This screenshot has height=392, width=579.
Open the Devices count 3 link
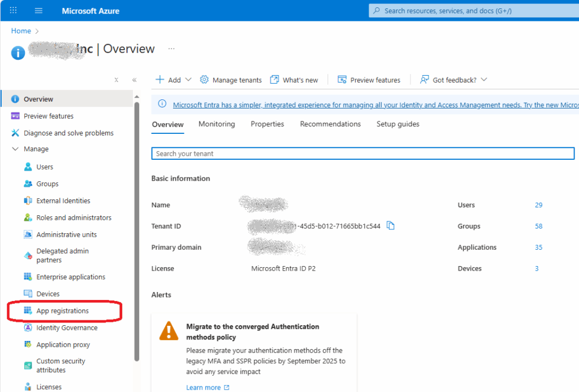(x=537, y=269)
